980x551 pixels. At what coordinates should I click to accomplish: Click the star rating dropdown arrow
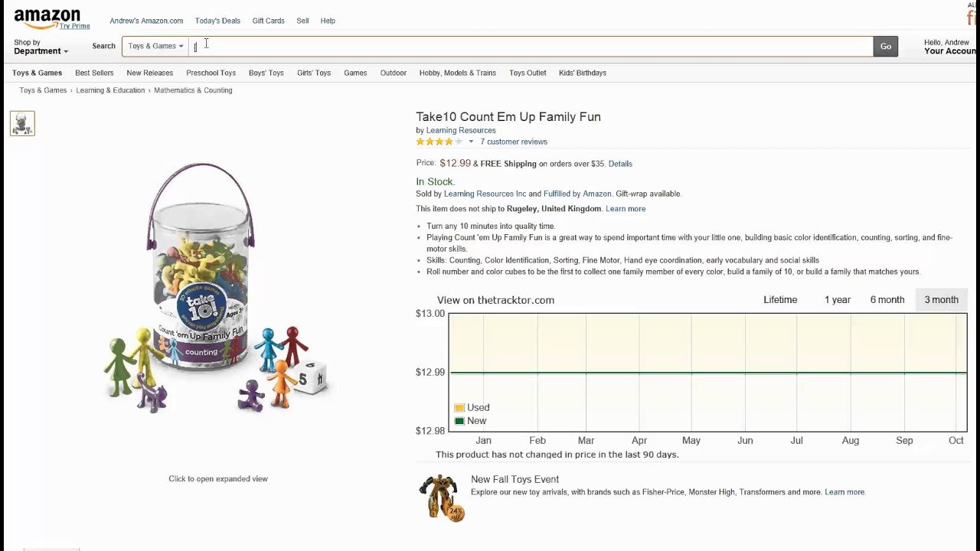[471, 142]
